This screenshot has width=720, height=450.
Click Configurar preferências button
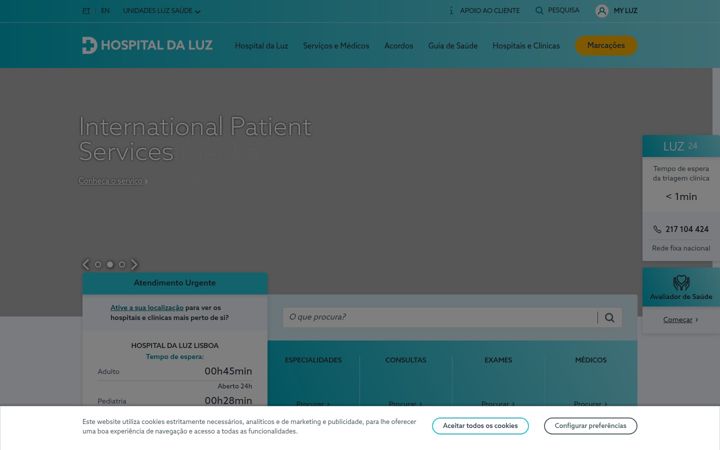(591, 426)
